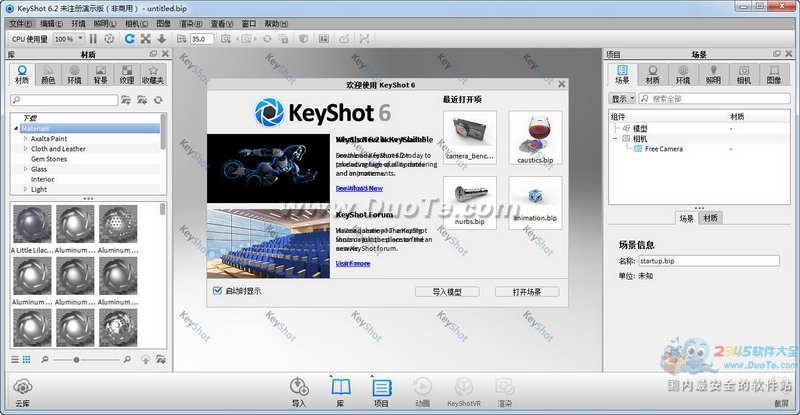Click the crossed-arrows fullscreen toolbar icon
Image resolution: width=800 pixels, height=415 pixels.
coord(145,39)
